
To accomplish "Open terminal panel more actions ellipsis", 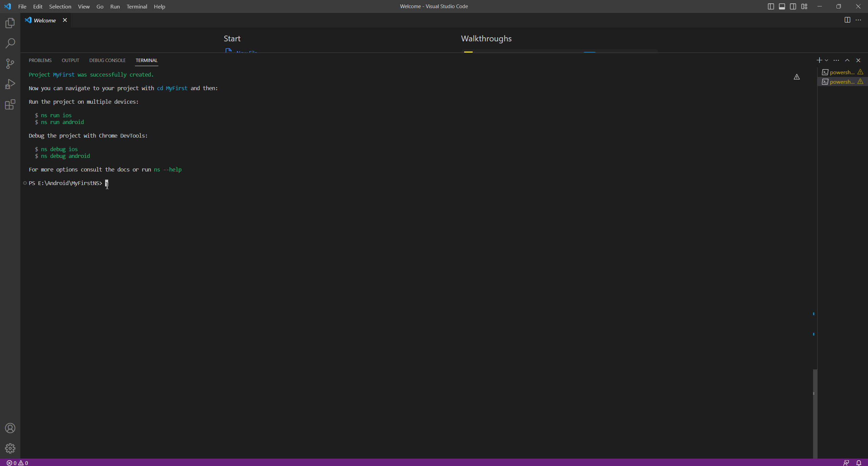I will click(836, 60).
